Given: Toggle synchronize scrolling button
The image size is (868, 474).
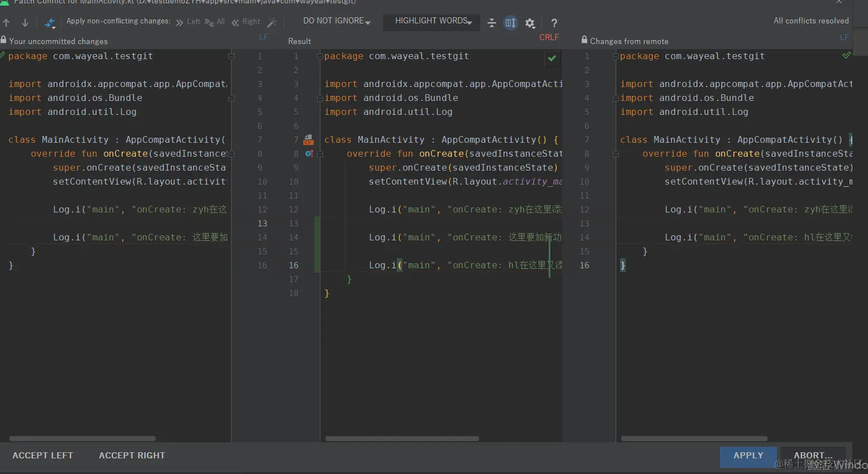Looking at the screenshot, I should click(510, 23).
